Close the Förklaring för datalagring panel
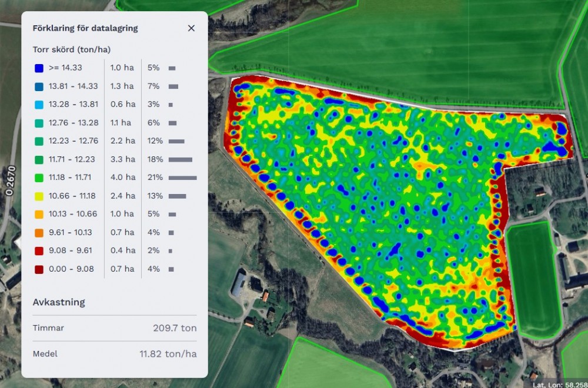The height and width of the screenshot is (388, 588). (x=191, y=28)
